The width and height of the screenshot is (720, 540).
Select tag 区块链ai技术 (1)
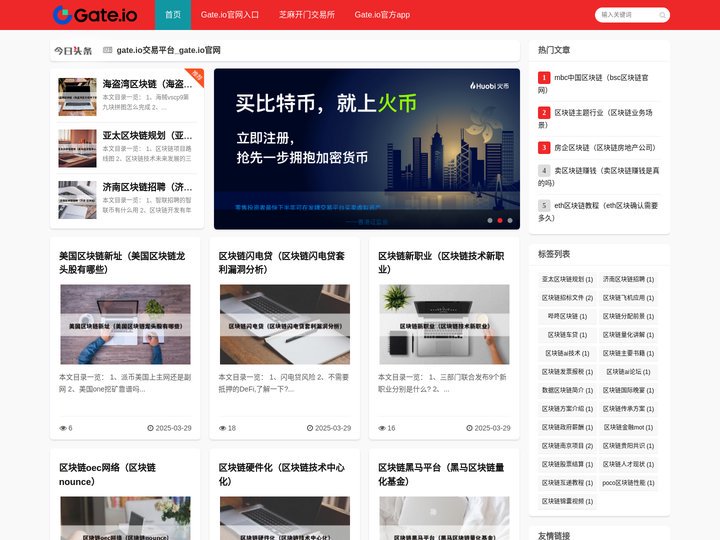pyautogui.click(x=567, y=353)
